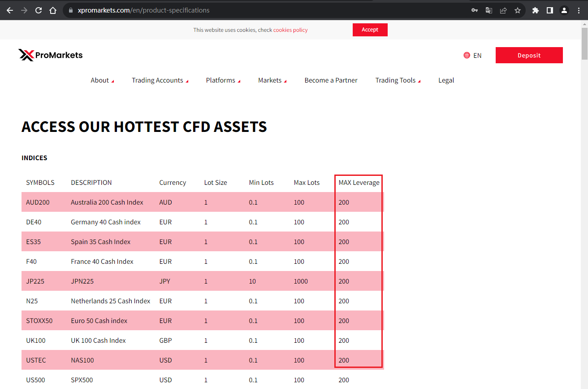Click the DESCRIPTION column header
This screenshot has width=588, height=389.
coord(91,183)
